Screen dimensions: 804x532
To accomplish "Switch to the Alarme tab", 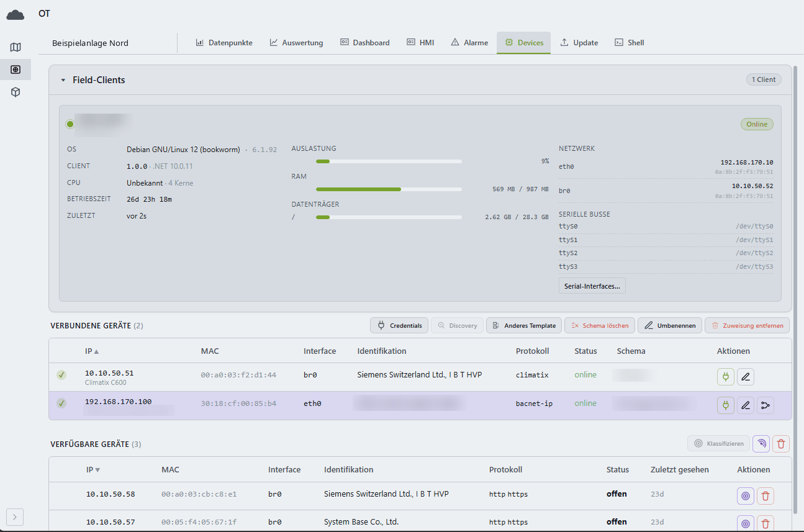I will coord(469,43).
